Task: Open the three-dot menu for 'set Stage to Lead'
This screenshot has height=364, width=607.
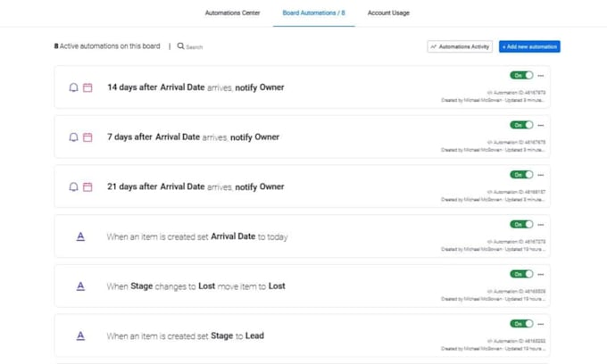Action: [x=541, y=324]
